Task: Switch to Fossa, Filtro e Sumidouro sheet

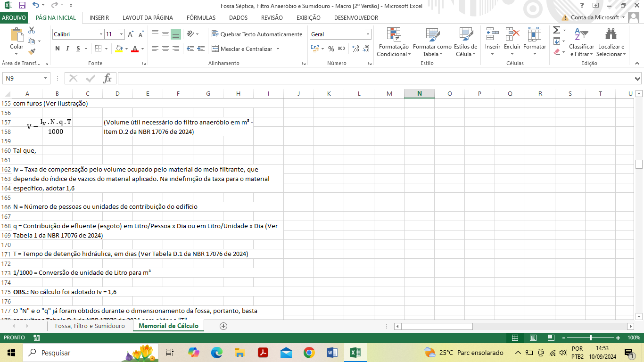Action: click(90, 326)
